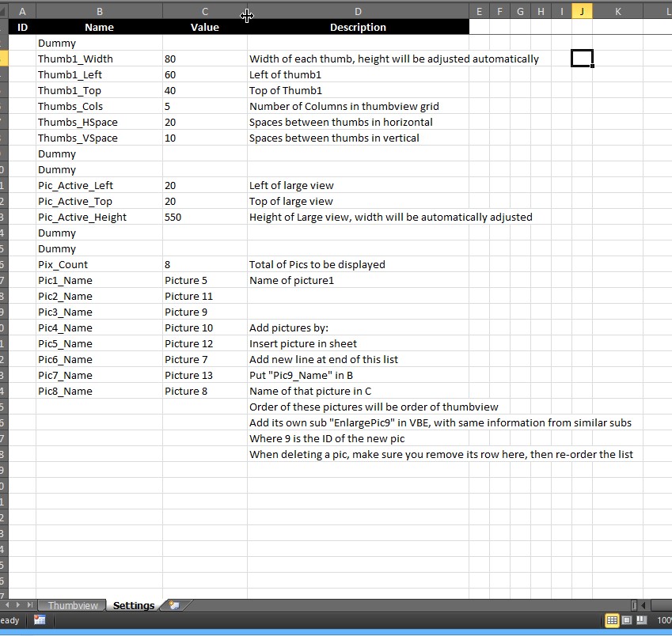This screenshot has width=672, height=636.
Task: Select cell 'Thumb1_Left'
Action: 100,74
